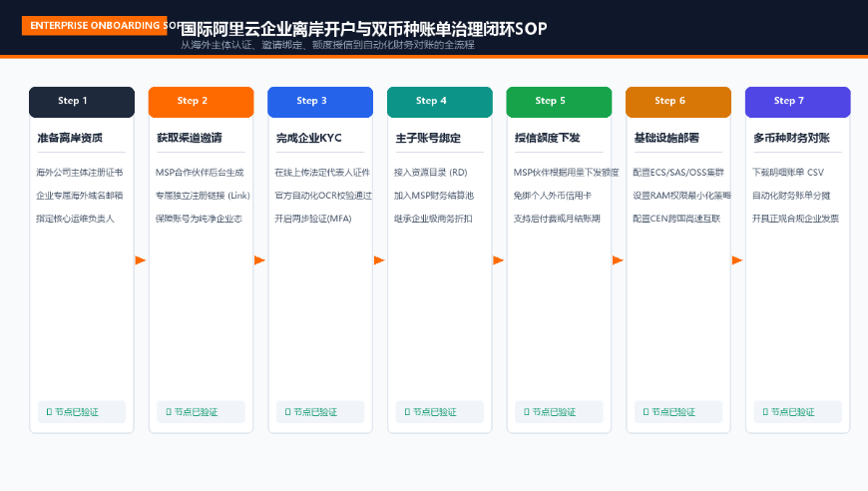Click the card heading 准备离岸资质
This screenshot has height=491, width=868.
tap(70, 138)
